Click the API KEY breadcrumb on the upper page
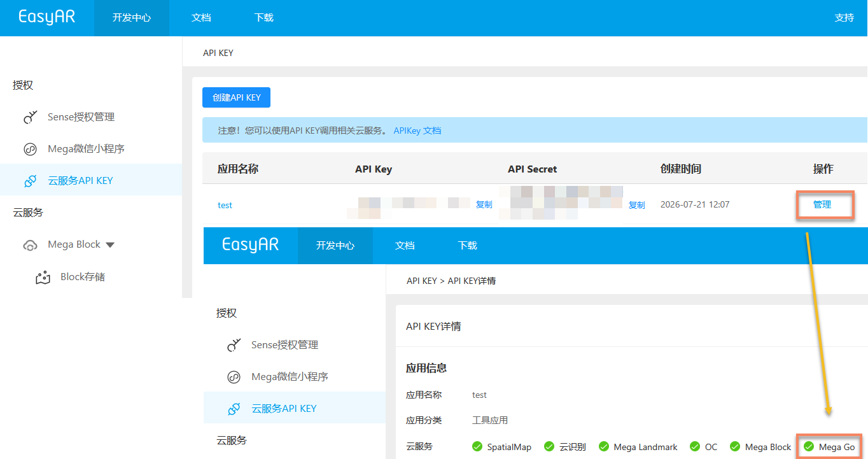This screenshot has height=459, width=868. [x=218, y=53]
